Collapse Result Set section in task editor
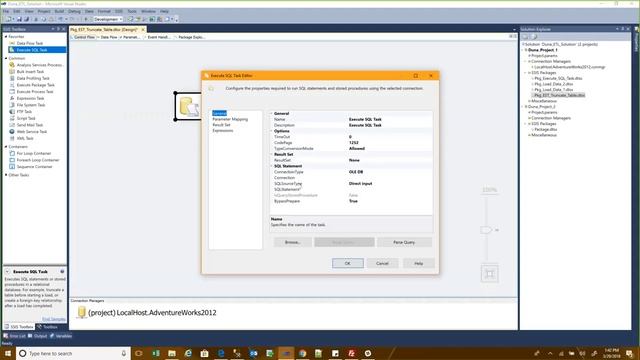The image size is (640, 360). [271, 154]
